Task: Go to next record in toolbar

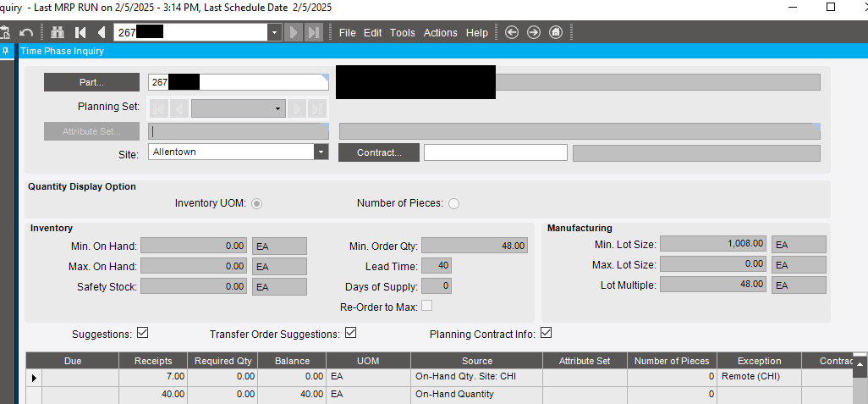Action: (x=294, y=32)
